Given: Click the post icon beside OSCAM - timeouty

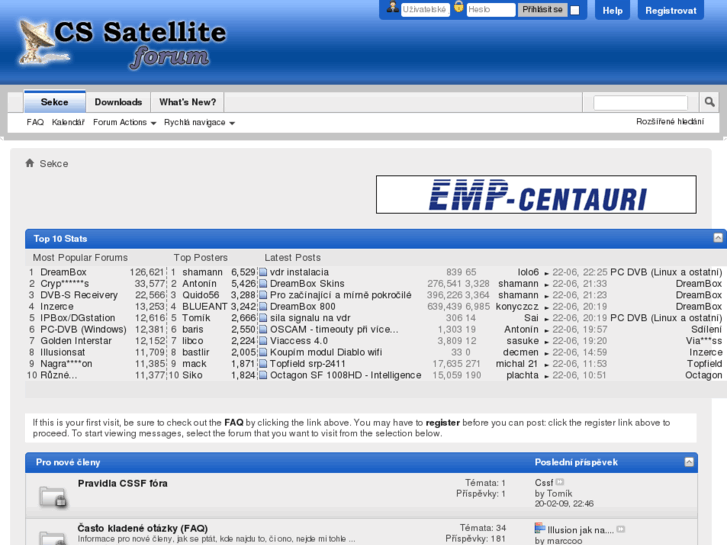Looking at the screenshot, I should [x=263, y=329].
